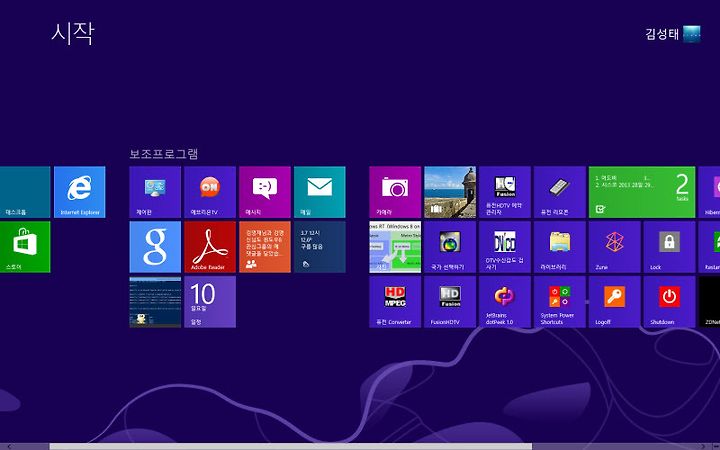Image resolution: width=720 pixels, height=450 pixels.
Task: Open the green Store tile
Action: (x=25, y=247)
